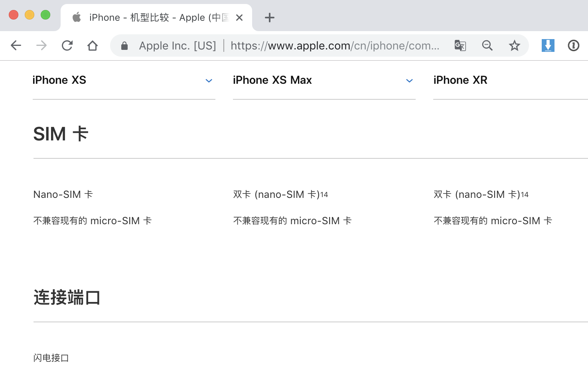Click the red close window button

[x=14, y=15]
